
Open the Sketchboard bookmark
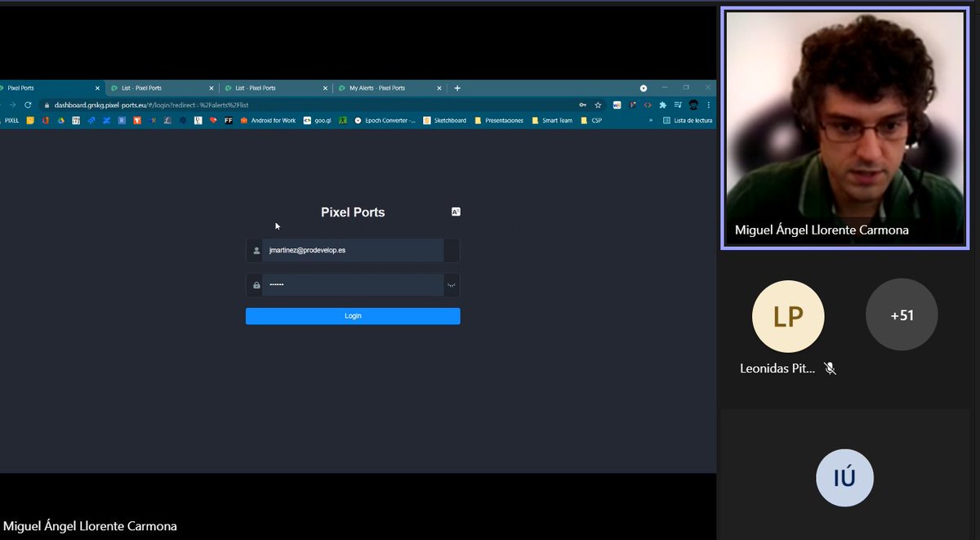[x=445, y=121]
